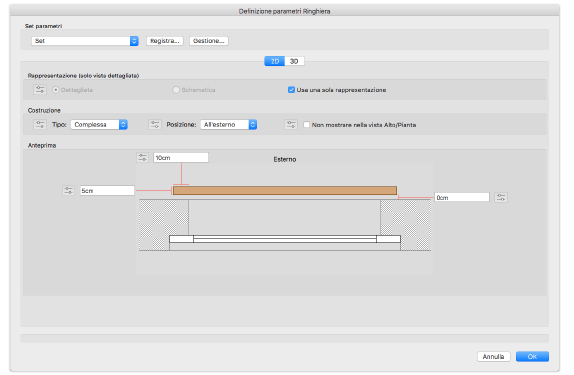Image resolution: width=574 pixels, height=375 pixels.
Task: Click the Anteprima section label
Action: tap(42, 145)
